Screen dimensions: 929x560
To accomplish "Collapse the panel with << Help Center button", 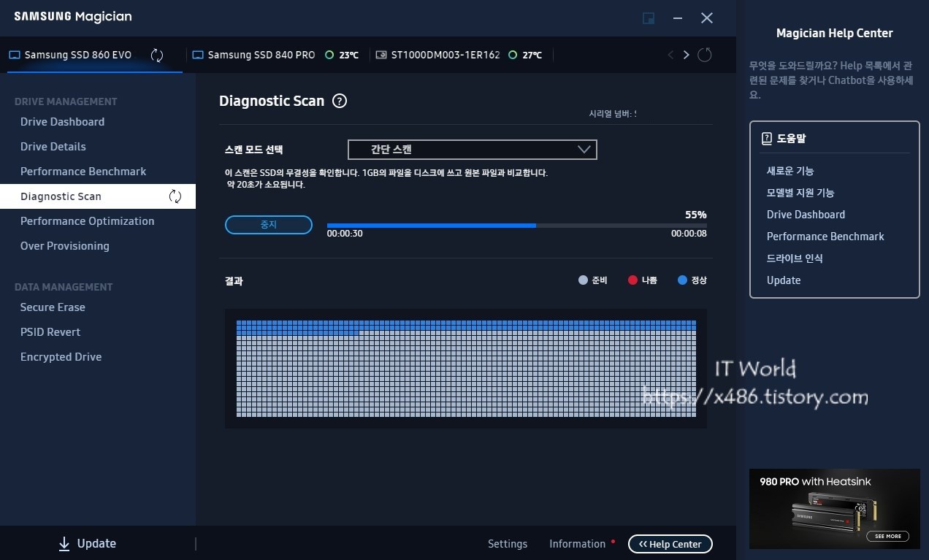I will click(x=670, y=544).
